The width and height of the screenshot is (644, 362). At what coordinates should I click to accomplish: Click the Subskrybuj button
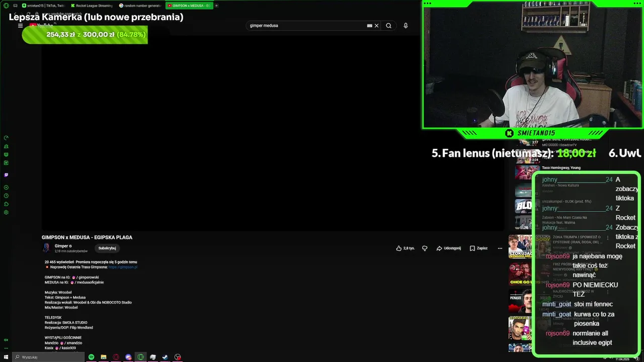[x=107, y=248]
